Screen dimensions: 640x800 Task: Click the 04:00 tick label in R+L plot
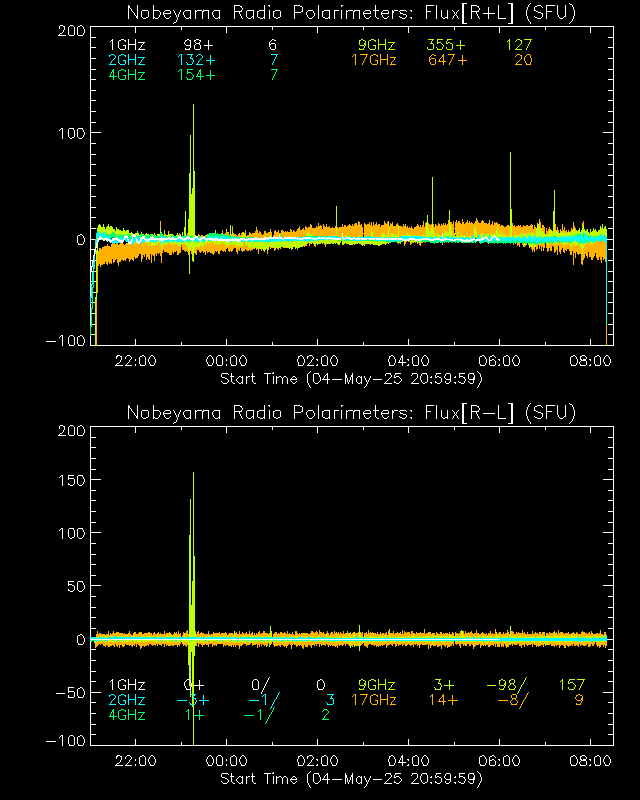pyautogui.click(x=408, y=361)
